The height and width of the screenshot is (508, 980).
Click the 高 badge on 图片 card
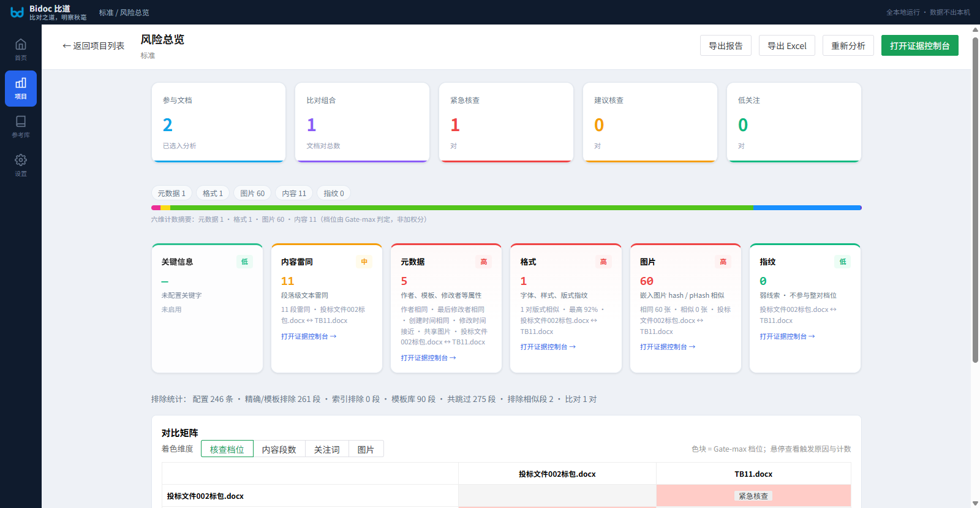click(723, 262)
